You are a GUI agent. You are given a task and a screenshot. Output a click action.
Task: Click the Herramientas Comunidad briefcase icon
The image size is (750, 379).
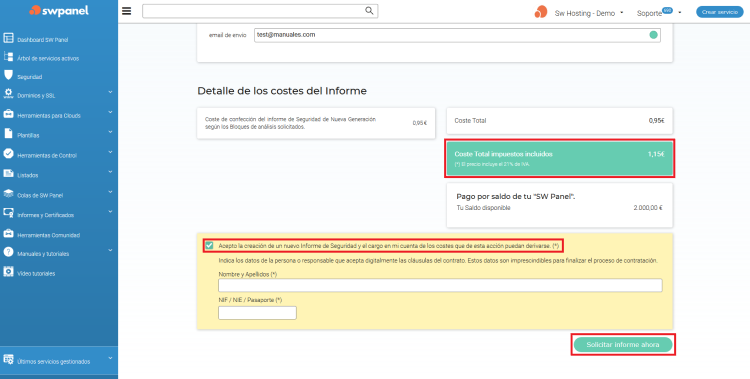pos(8,234)
